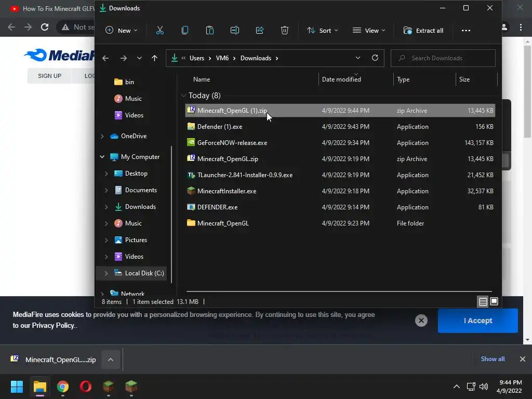Select Minecraft_OpenGL.zip file
The height and width of the screenshot is (399, 532).
[x=340, y=159]
